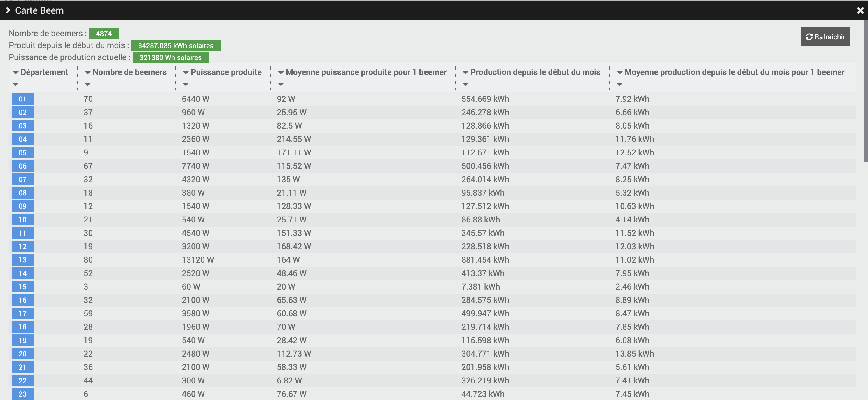Click lower sort arrow under Département header
Screen dimensions: 868x400
15,85
